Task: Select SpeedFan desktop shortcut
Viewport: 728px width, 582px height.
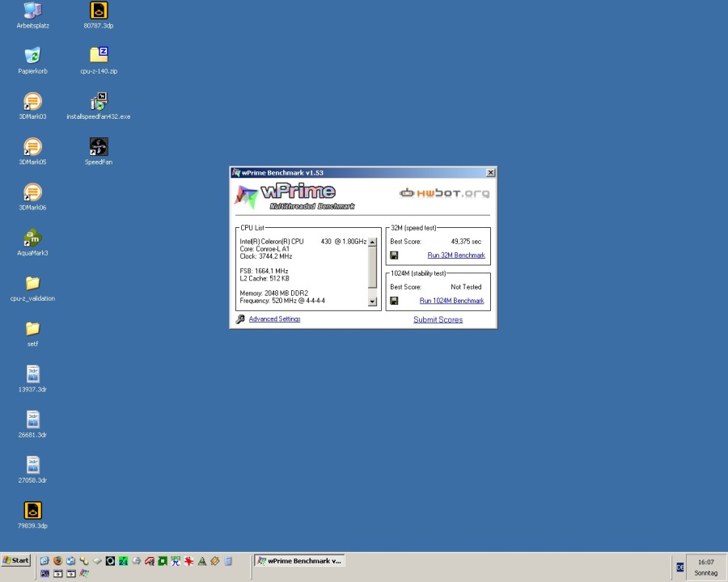Action: [99, 152]
